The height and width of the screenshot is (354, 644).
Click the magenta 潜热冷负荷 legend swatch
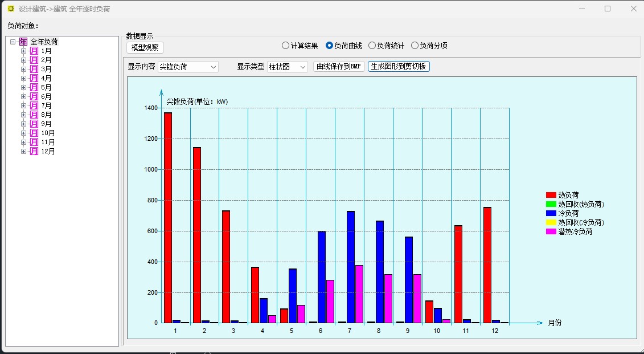[551, 231]
